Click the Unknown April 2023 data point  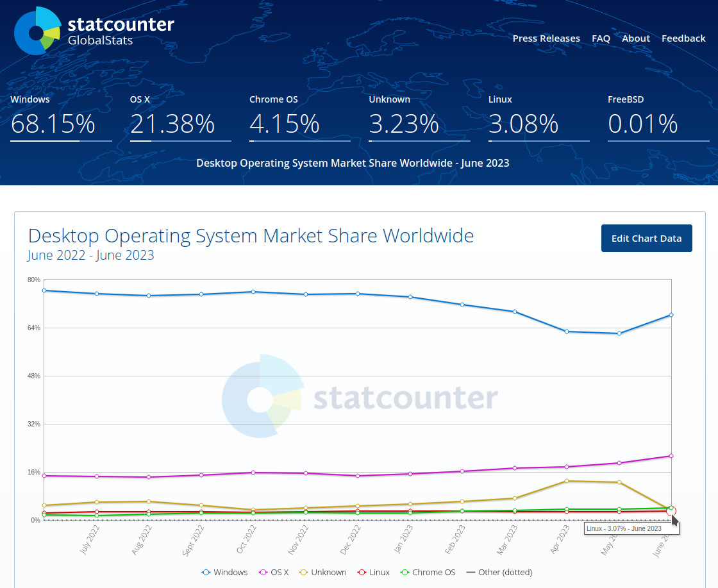point(566,481)
